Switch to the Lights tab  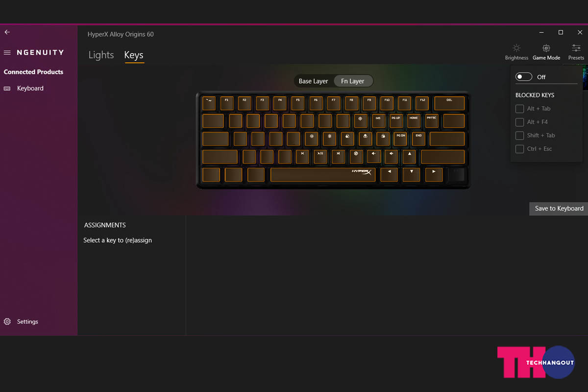point(101,55)
